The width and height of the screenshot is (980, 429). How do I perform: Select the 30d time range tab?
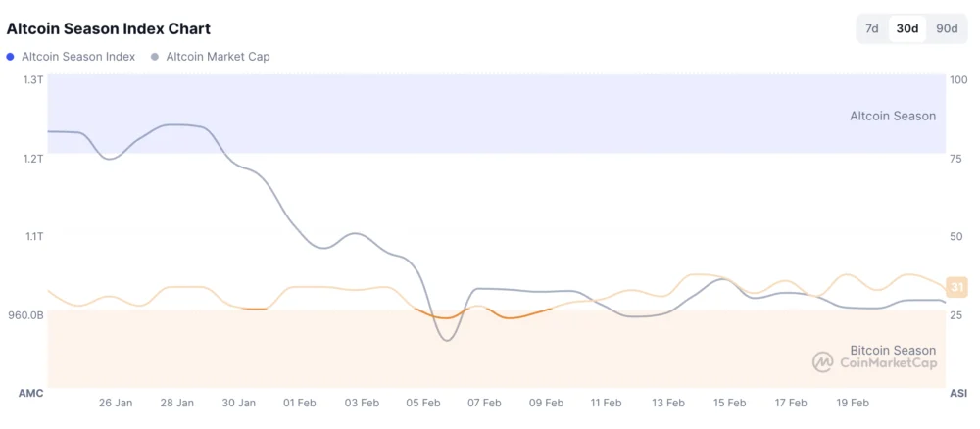coord(907,28)
